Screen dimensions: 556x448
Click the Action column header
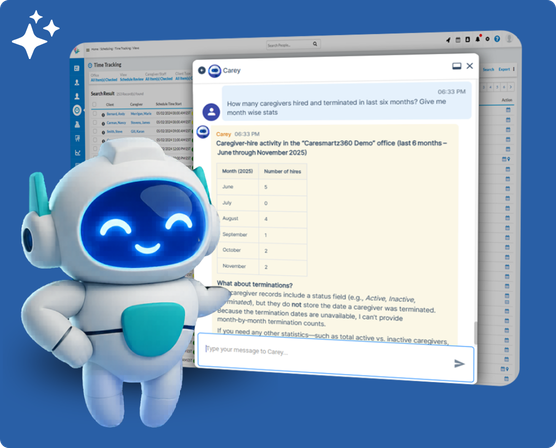click(x=507, y=100)
